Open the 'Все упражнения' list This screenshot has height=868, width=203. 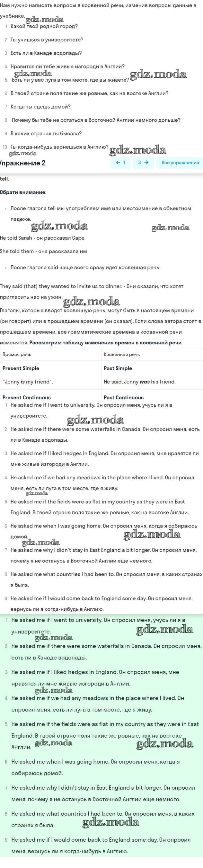[x=180, y=163]
